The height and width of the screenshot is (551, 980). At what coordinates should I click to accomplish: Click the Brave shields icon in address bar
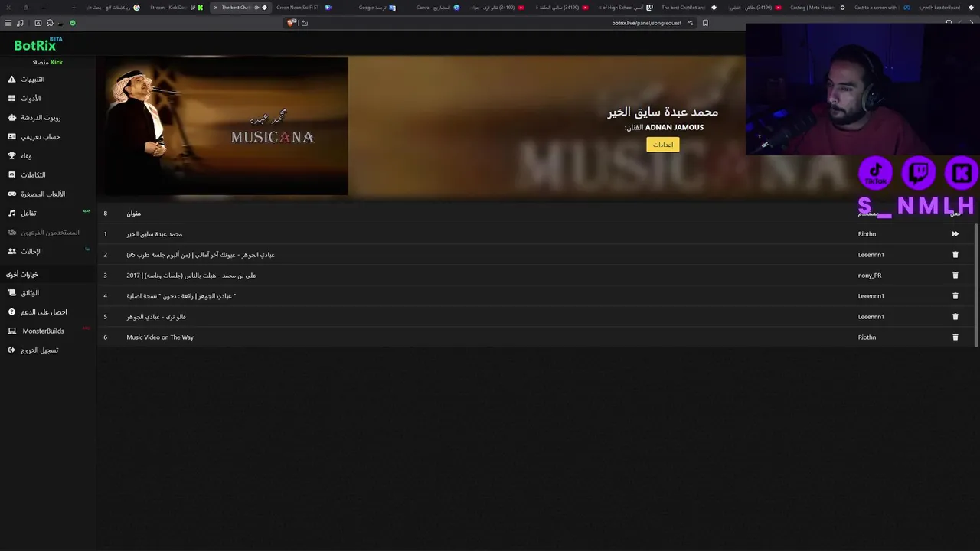(291, 23)
